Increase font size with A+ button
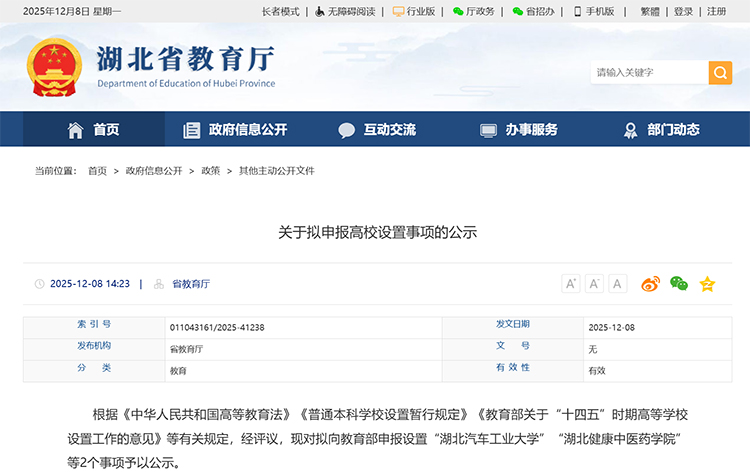750x474 pixels. pyautogui.click(x=571, y=284)
